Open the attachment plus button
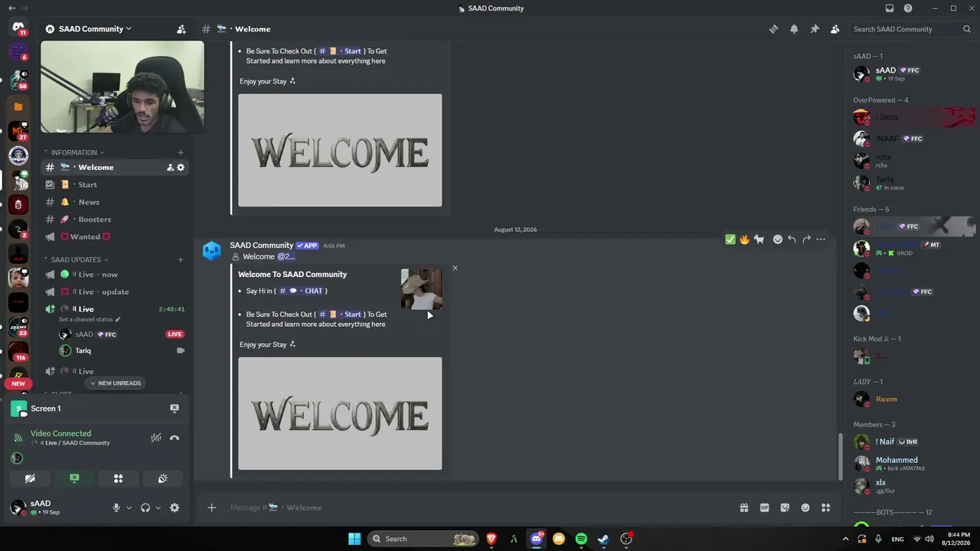Image resolution: width=980 pixels, height=551 pixels. (212, 507)
